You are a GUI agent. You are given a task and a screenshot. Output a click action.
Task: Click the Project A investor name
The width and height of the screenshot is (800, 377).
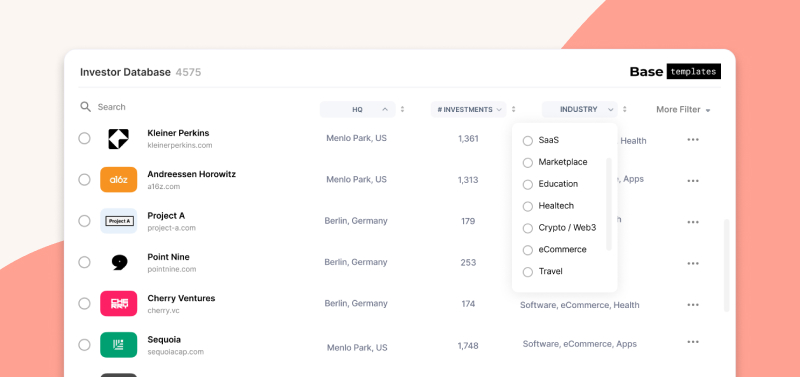[166, 216]
